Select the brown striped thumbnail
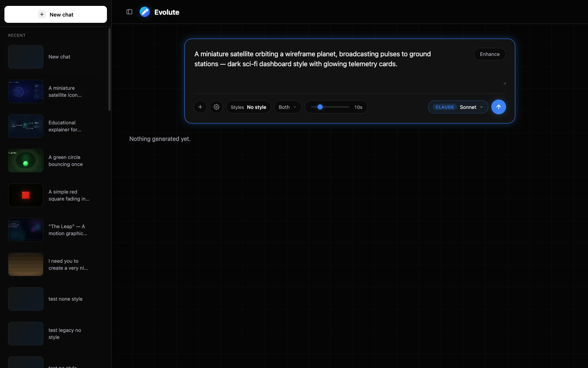This screenshot has height=368, width=588. coord(26,264)
